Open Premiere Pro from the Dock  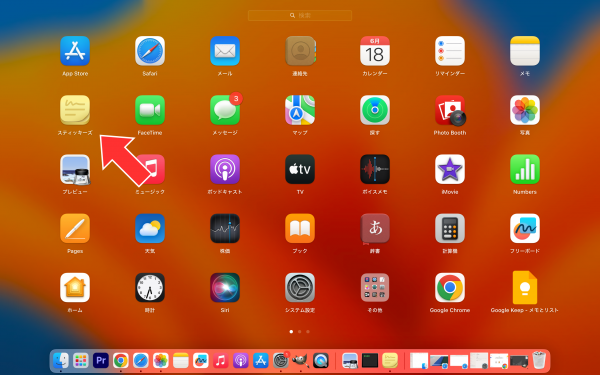click(x=101, y=360)
